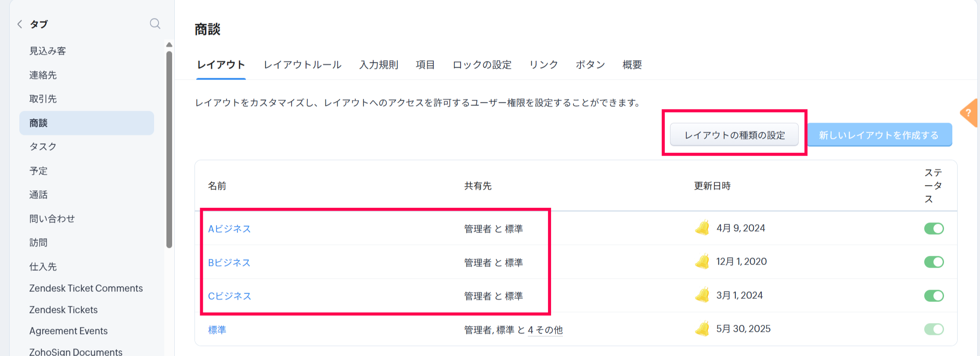
Task: Click the bell icon in Cビジネス row
Action: coord(702,295)
